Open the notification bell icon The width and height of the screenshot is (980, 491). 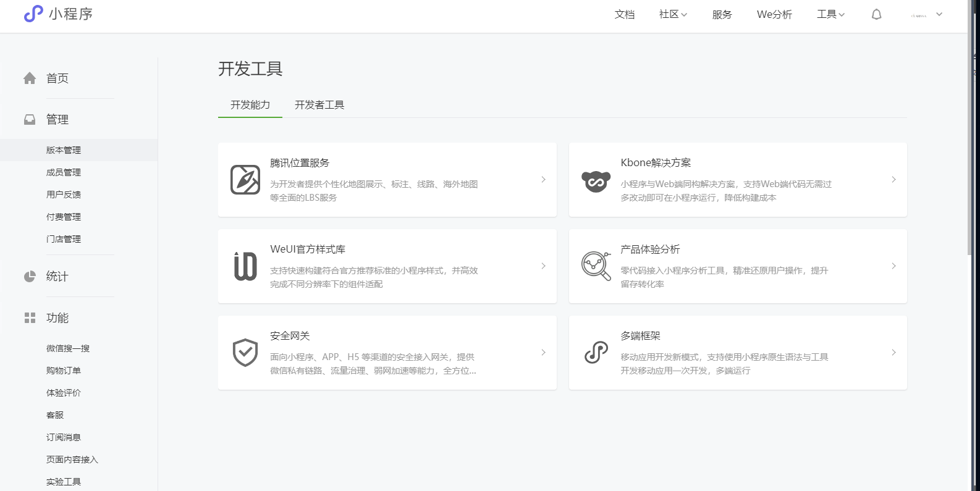click(x=876, y=14)
